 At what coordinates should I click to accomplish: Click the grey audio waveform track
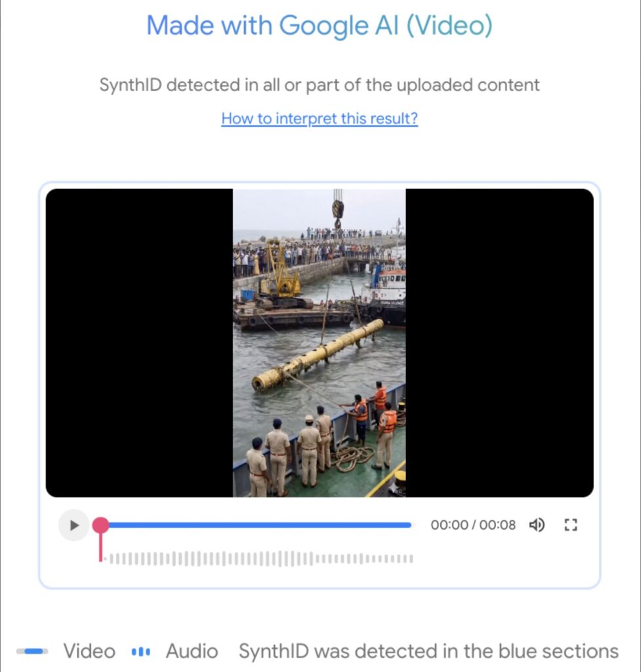click(x=261, y=559)
